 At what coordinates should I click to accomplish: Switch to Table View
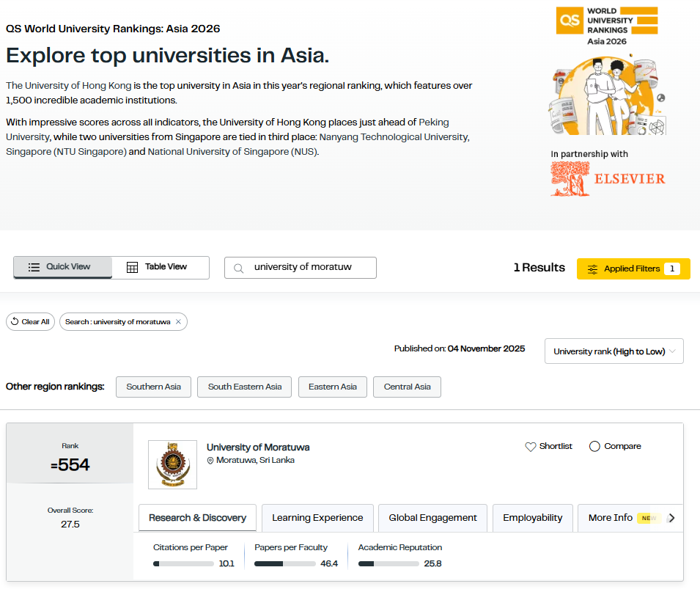(161, 267)
